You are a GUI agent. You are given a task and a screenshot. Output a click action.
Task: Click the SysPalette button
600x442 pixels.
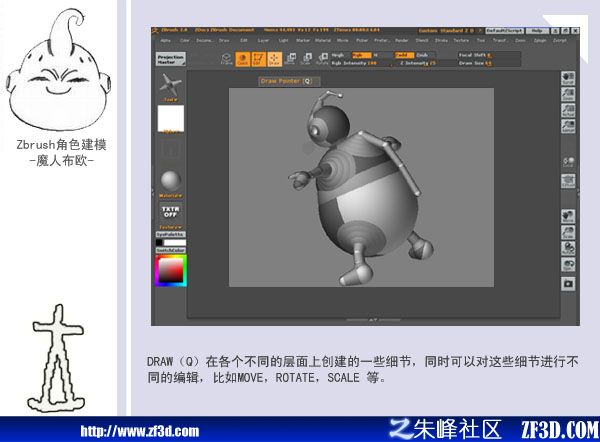[171, 234]
